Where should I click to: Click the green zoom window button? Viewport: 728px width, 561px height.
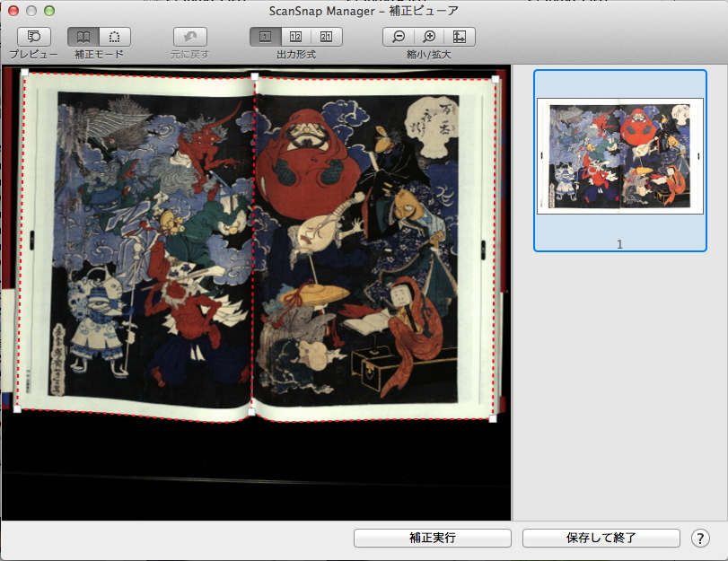(x=49, y=11)
